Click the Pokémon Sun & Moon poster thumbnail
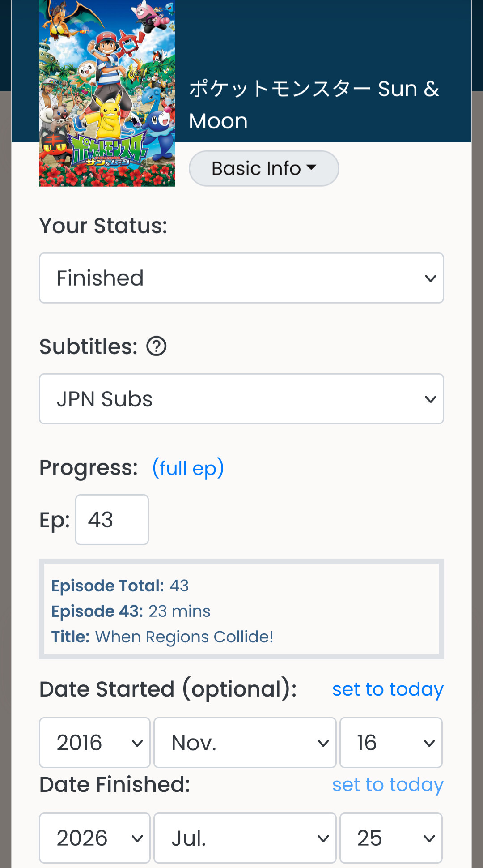The width and height of the screenshot is (483, 868). pos(107,93)
